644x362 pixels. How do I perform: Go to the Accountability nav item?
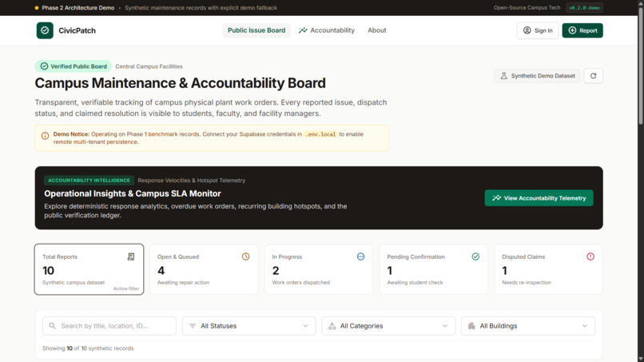point(327,30)
